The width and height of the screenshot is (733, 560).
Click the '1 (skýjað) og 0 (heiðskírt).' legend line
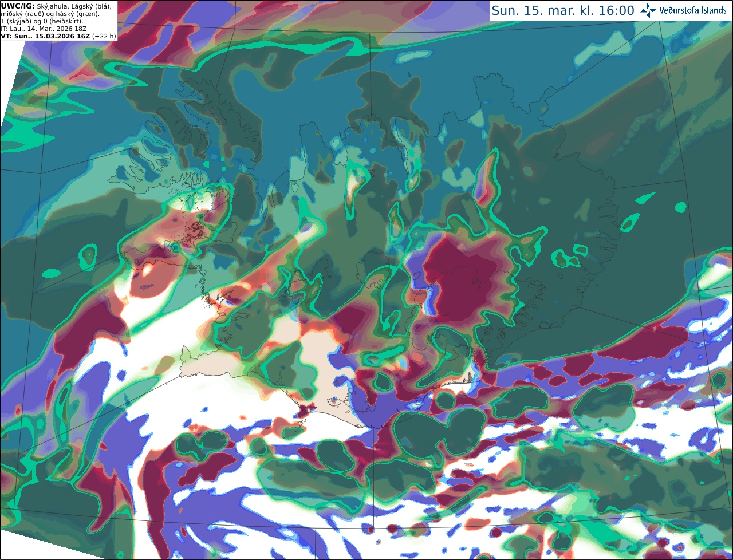click(x=42, y=21)
